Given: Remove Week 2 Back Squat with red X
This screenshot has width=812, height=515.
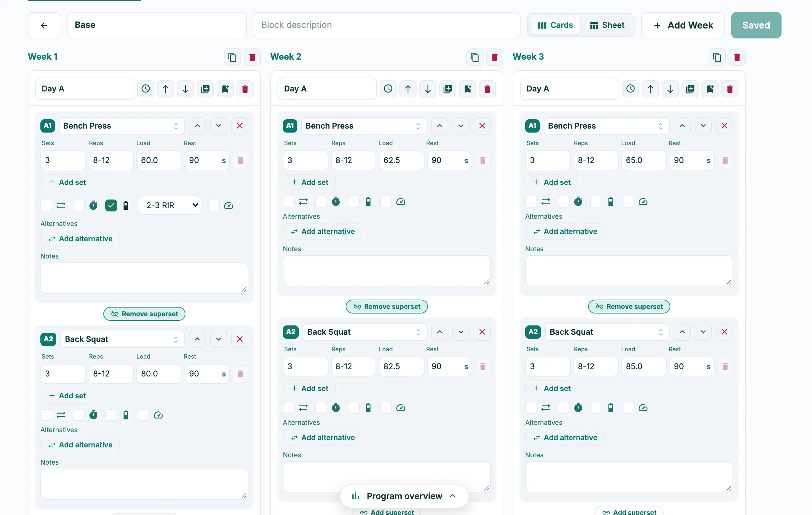Looking at the screenshot, I should tap(482, 332).
